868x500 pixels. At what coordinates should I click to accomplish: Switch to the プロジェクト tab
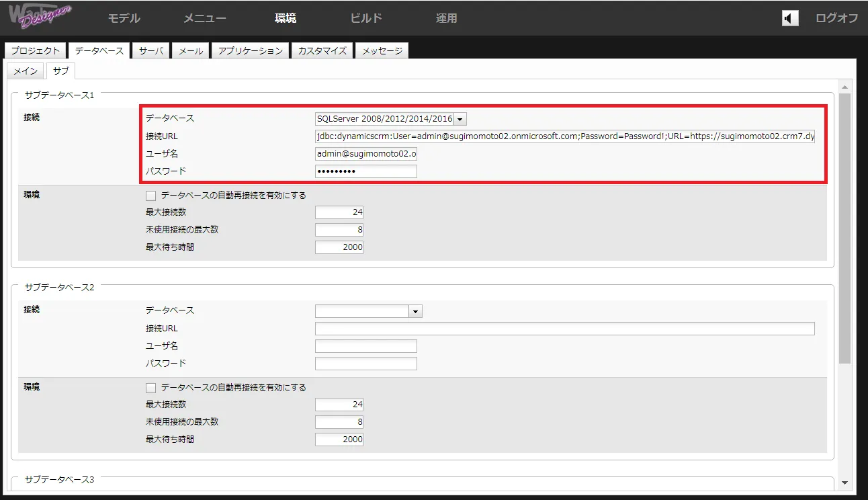click(36, 51)
